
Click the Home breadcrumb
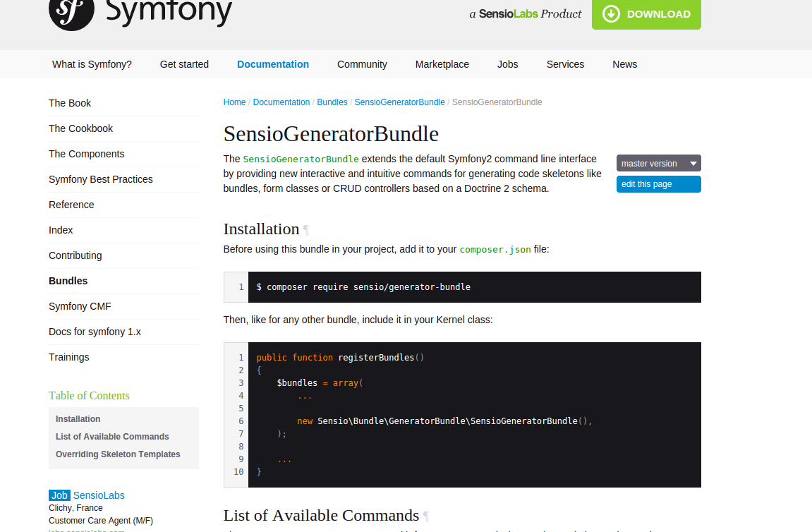click(x=235, y=102)
